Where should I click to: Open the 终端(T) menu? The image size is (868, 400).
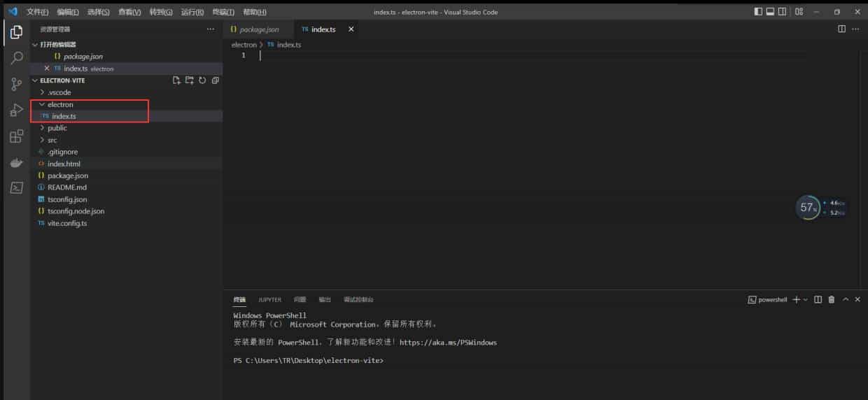point(224,12)
